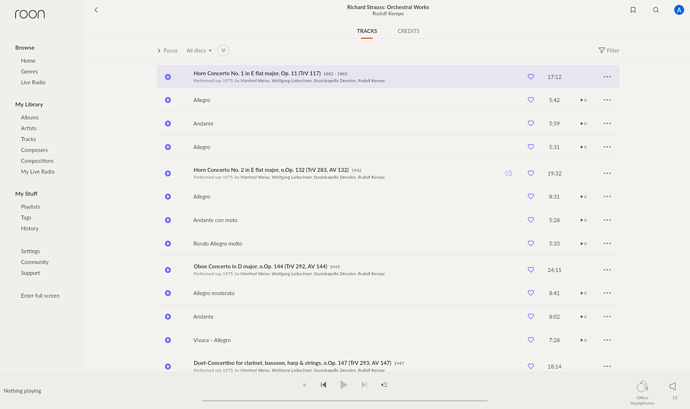Go back with the left arrow

tap(96, 10)
